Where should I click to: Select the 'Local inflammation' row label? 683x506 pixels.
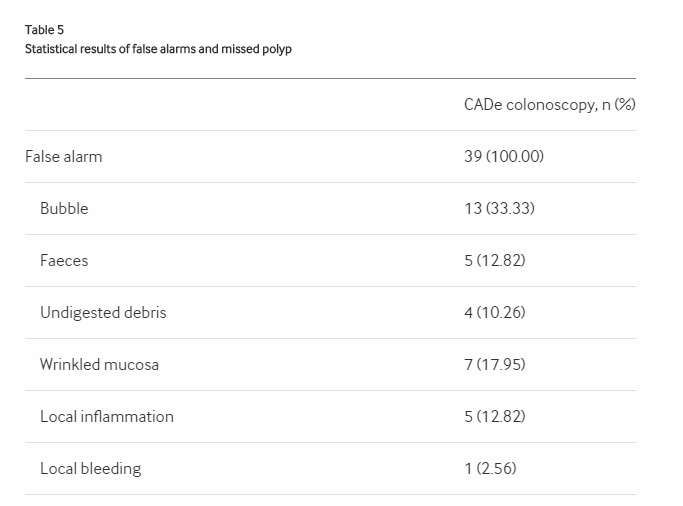pyautogui.click(x=106, y=416)
